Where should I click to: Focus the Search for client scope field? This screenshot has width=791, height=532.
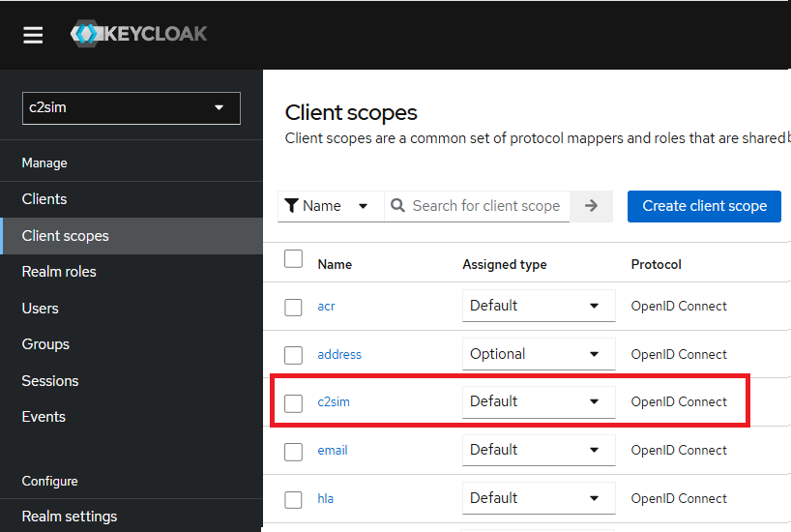coord(486,206)
